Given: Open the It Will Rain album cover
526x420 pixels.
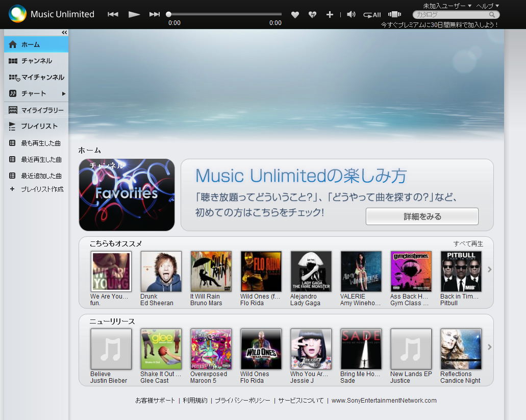Looking at the screenshot, I should tap(211, 271).
